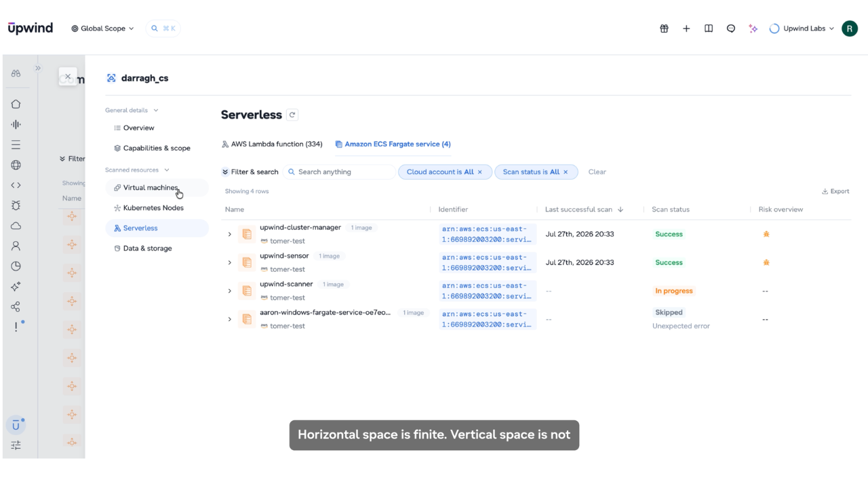Click the globe sidebar icon
The image size is (868, 488).
[16, 165]
